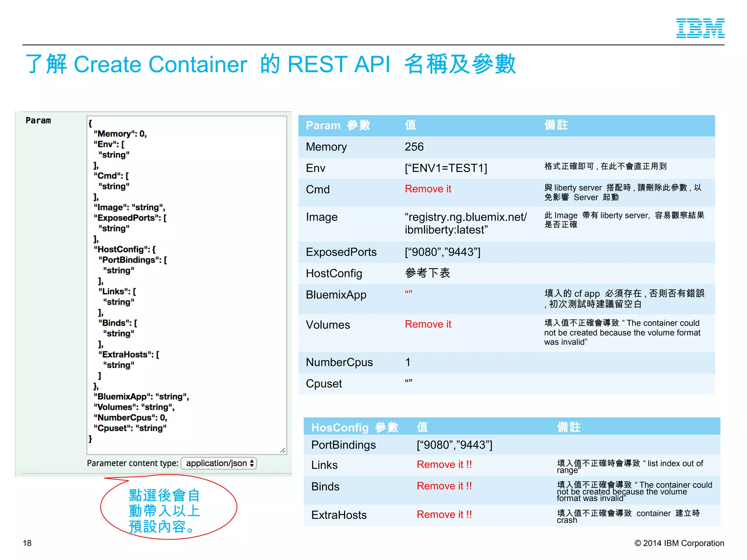Click 'Remove it !!' in the Binds row

(x=444, y=486)
